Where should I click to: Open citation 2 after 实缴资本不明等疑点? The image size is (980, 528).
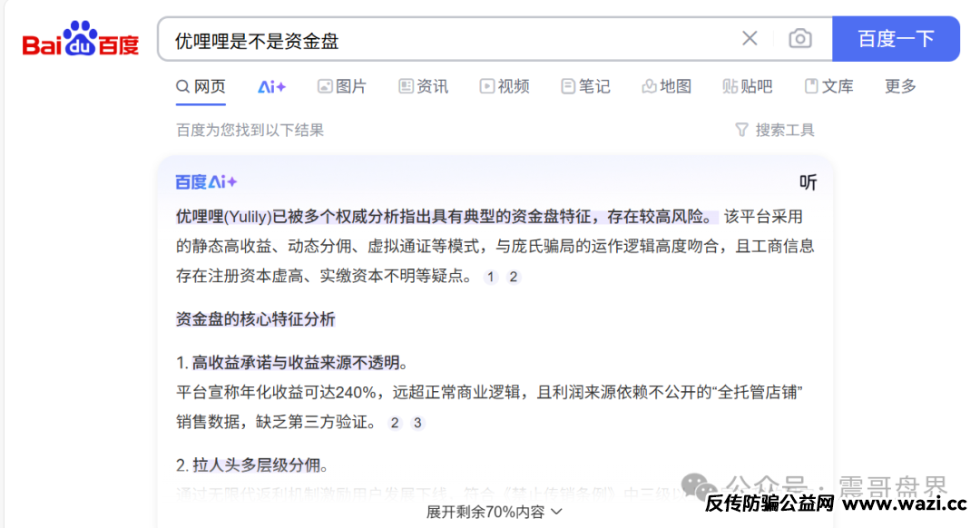click(513, 277)
